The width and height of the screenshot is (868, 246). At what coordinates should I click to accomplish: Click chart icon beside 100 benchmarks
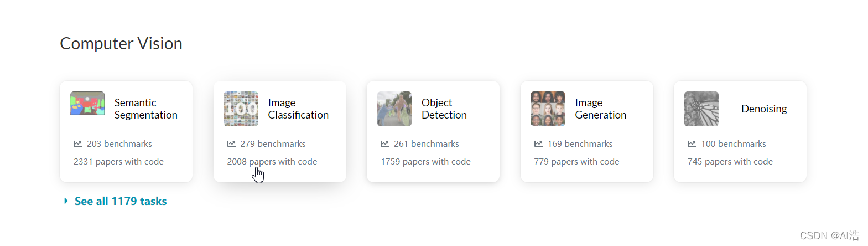pyautogui.click(x=692, y=144)
